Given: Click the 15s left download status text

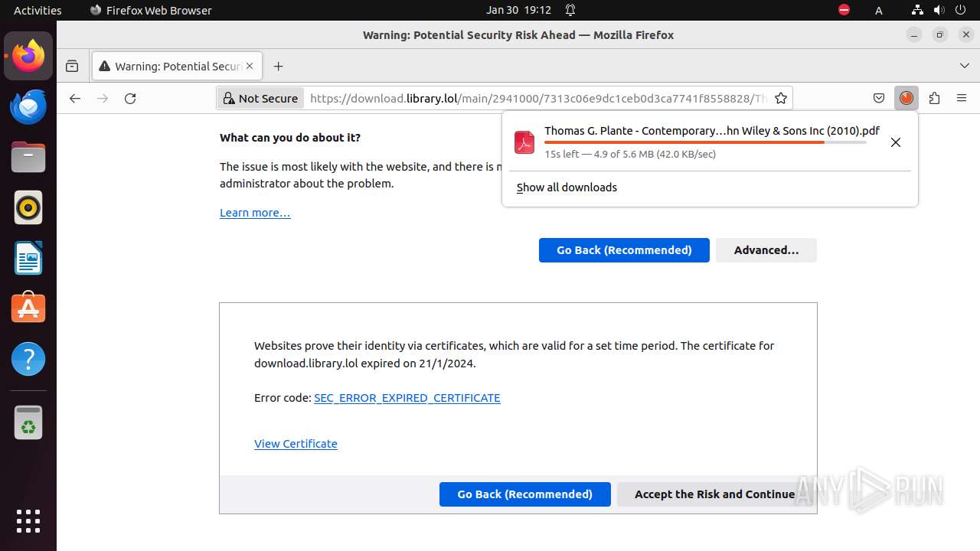Looking at the screenshot, I should (x=630, y=154).
